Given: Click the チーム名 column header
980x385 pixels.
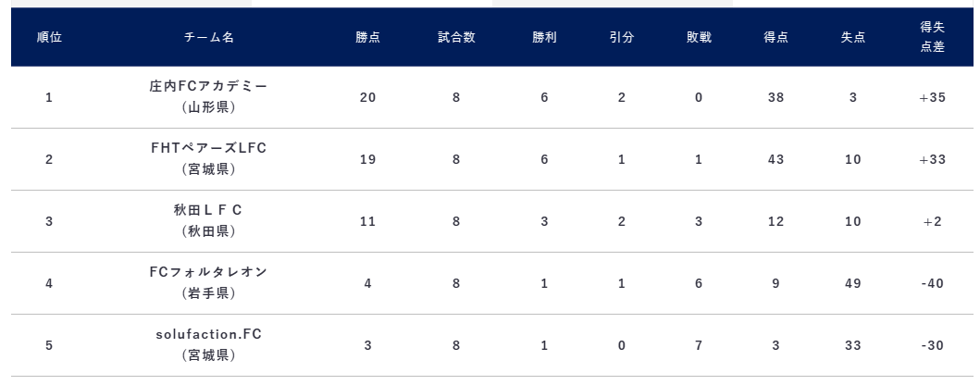Looking at the screenshot, I should (209, 38).
